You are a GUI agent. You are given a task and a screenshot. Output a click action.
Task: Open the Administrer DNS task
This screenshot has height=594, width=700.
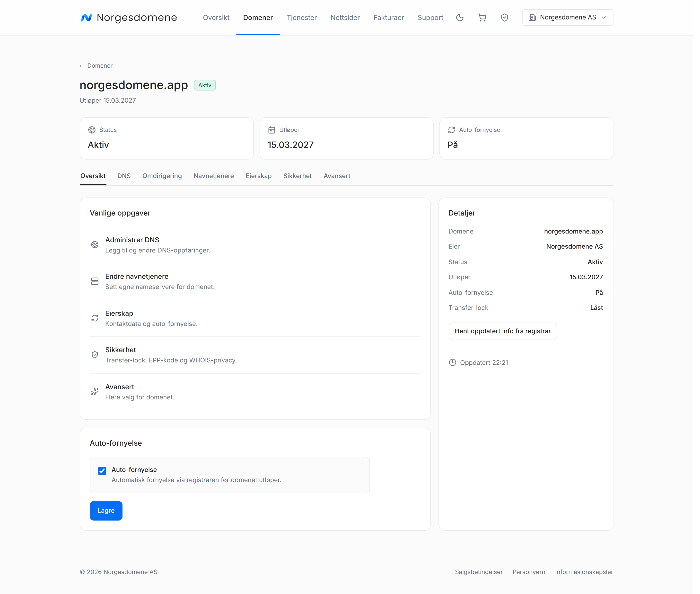(x=255, y=245)
